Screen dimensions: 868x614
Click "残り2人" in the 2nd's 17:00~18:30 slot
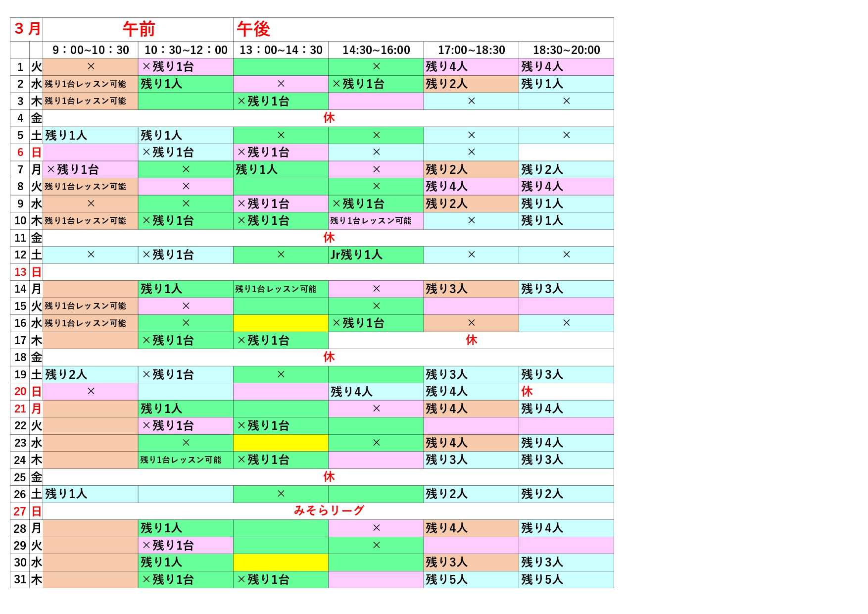[446, 84]
